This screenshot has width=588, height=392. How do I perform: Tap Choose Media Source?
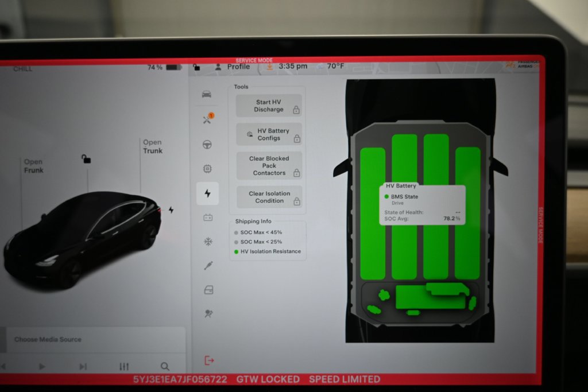click(48, 340)
